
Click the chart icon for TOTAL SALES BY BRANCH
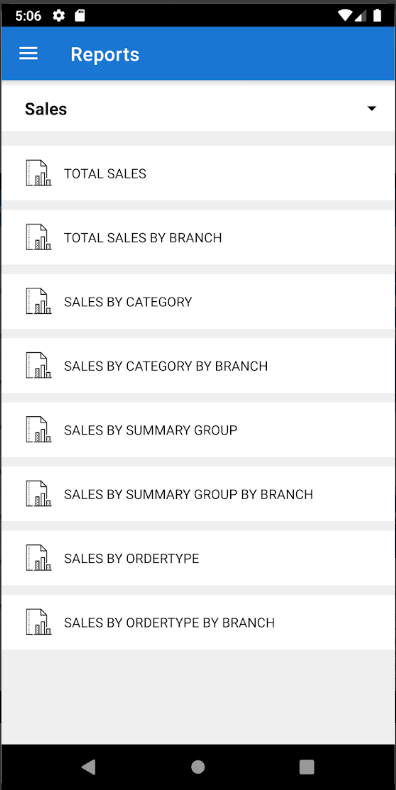tap(38, 237)
